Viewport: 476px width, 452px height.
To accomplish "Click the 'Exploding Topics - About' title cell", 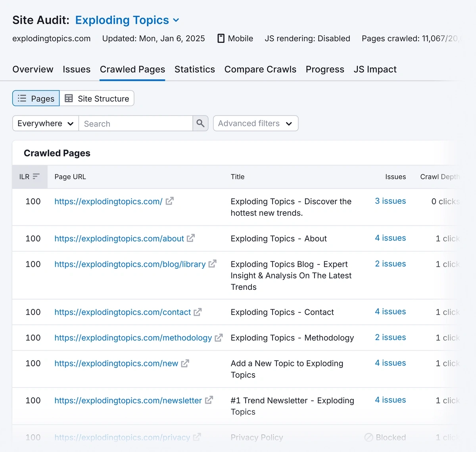I will (x=278, y=239).
